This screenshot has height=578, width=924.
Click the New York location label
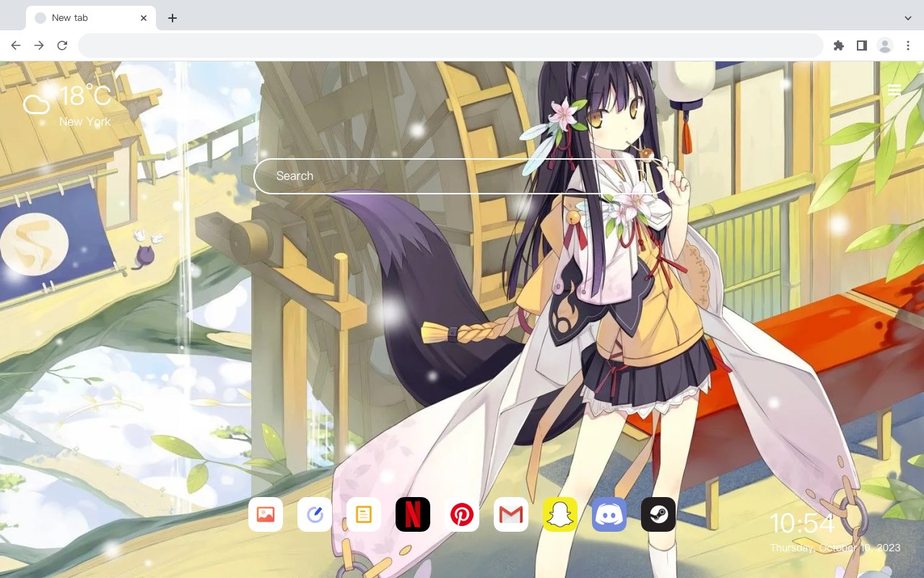(x=85, y=122)
